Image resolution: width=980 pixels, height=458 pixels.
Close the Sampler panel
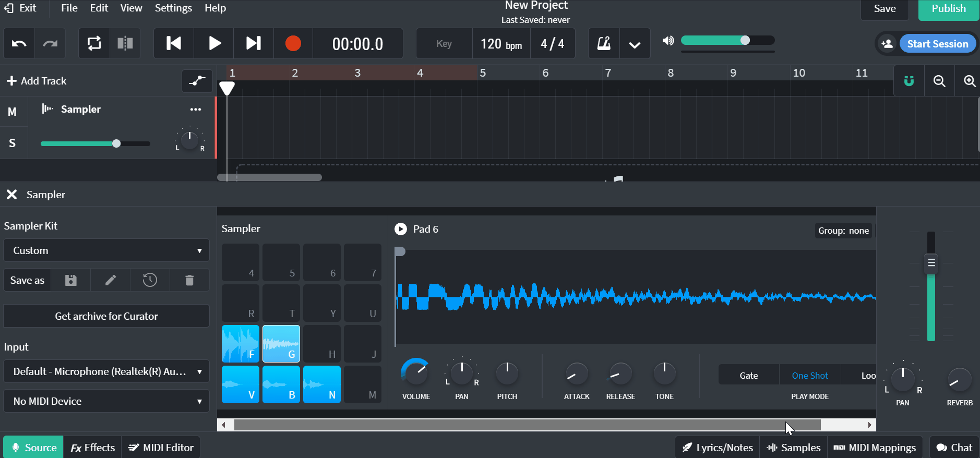(11, 195)
